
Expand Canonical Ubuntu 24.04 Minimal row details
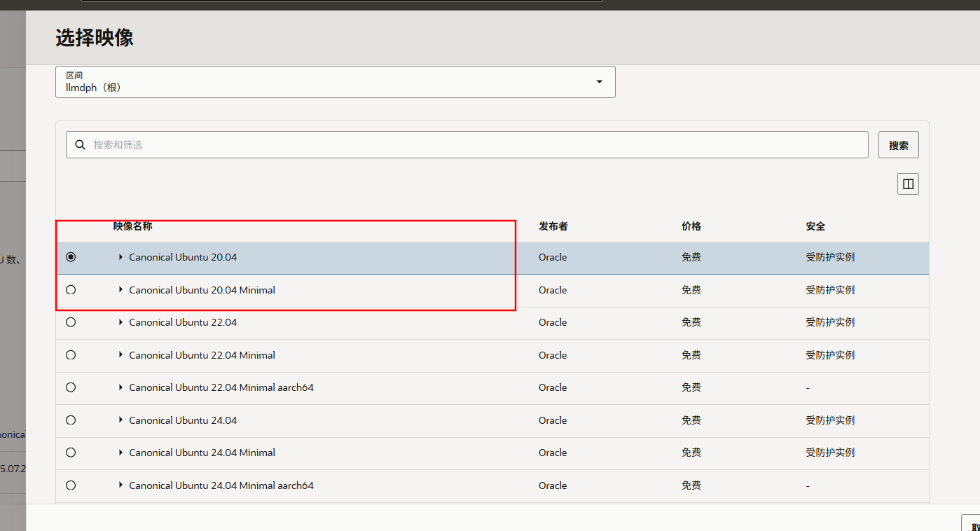[x=120, y=453]
